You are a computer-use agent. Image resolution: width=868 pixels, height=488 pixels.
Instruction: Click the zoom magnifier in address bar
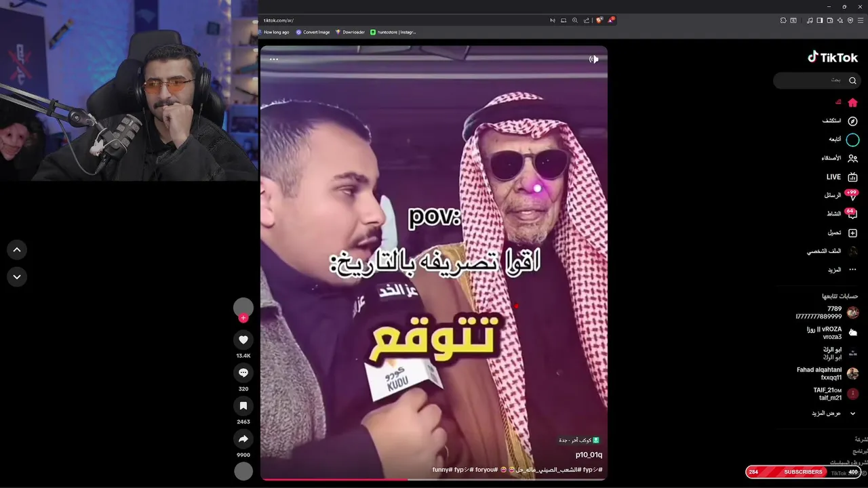click(x=575, y=20)
